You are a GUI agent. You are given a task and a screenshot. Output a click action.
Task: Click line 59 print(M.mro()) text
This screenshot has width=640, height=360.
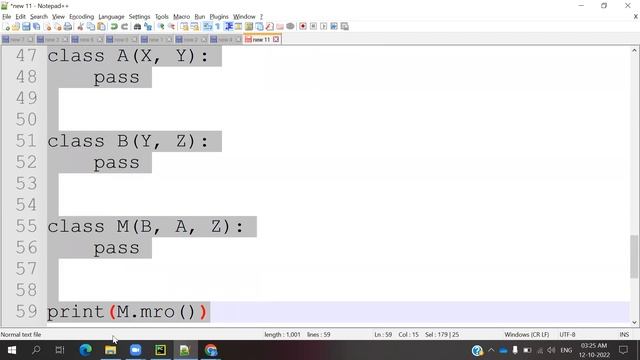pos(127,312)
